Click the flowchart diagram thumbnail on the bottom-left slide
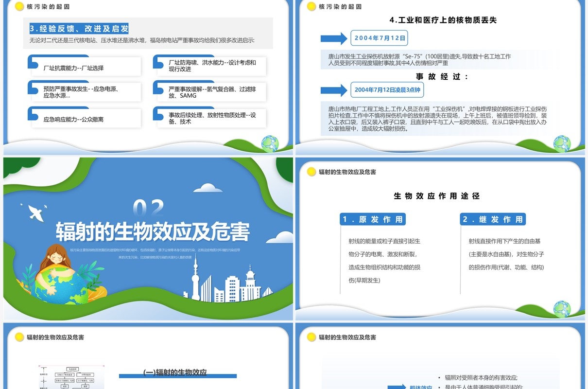This screenshot has width=588, height=389. click(71, 377)
